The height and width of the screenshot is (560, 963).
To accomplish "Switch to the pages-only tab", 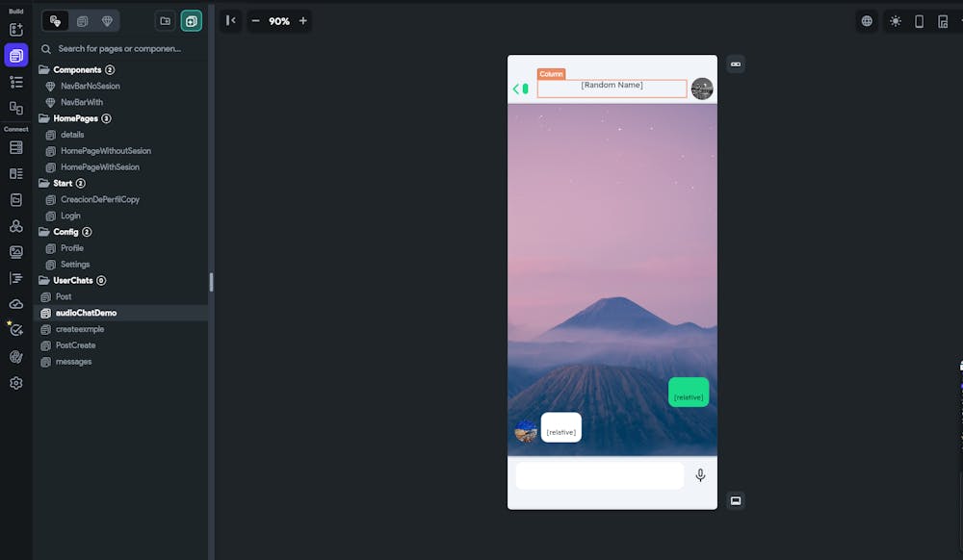I will (x=82, y=21).
